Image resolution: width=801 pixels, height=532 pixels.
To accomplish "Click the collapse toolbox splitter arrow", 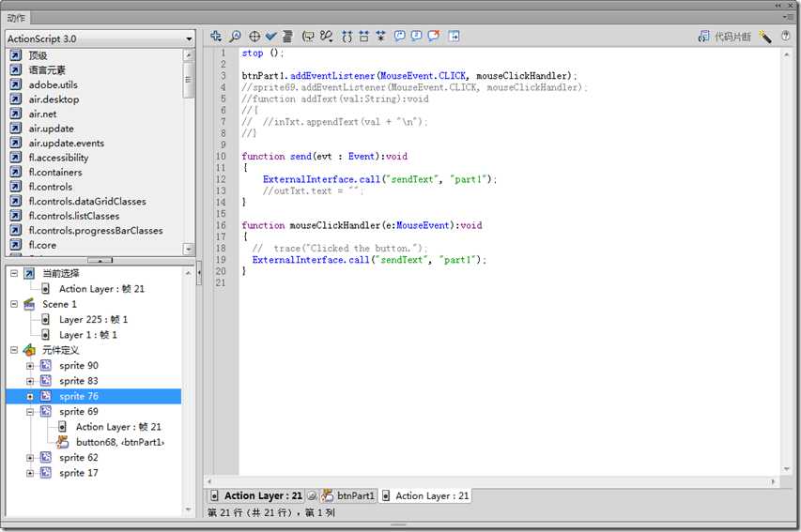I will point(199,271).
